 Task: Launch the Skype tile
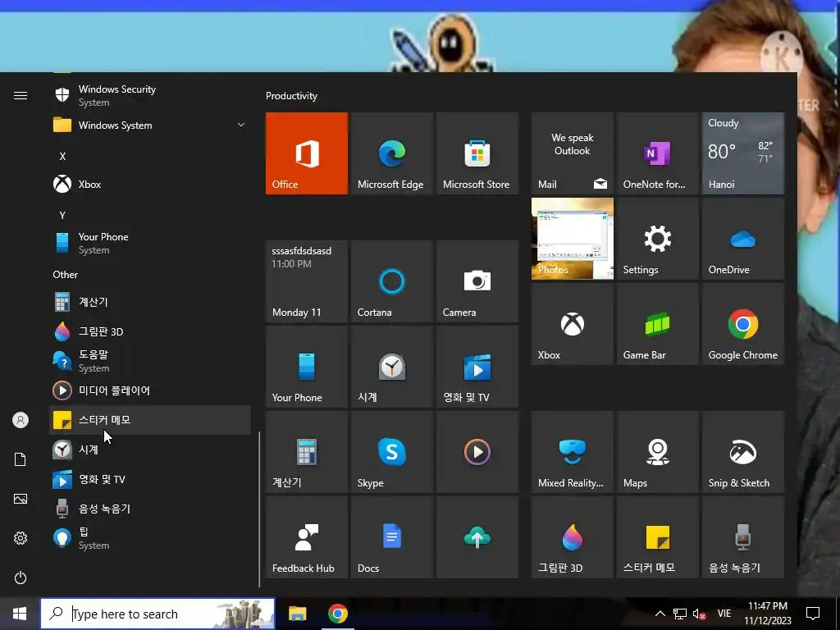[x=391, y=452]
